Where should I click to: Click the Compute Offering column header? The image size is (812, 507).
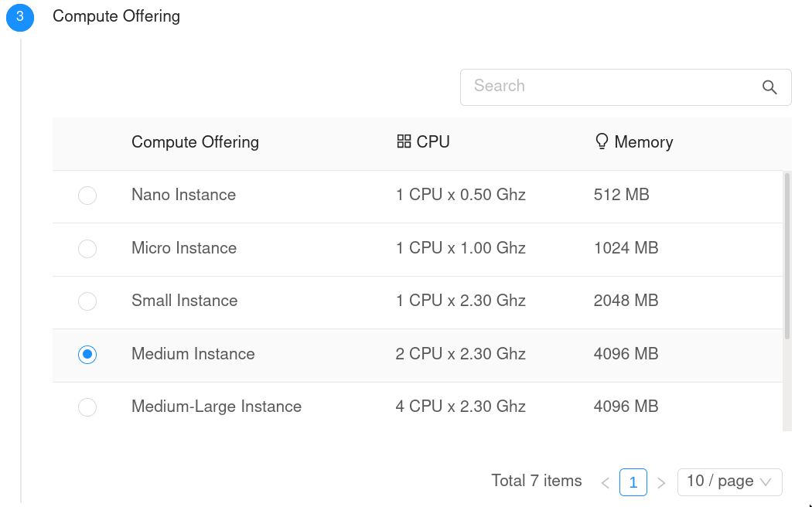coord(195,142)
